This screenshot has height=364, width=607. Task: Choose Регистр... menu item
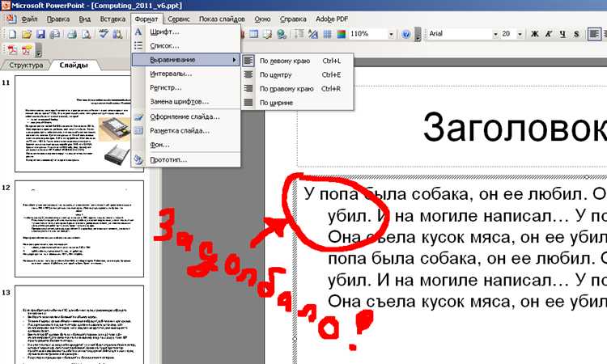(x=186, y=88)
